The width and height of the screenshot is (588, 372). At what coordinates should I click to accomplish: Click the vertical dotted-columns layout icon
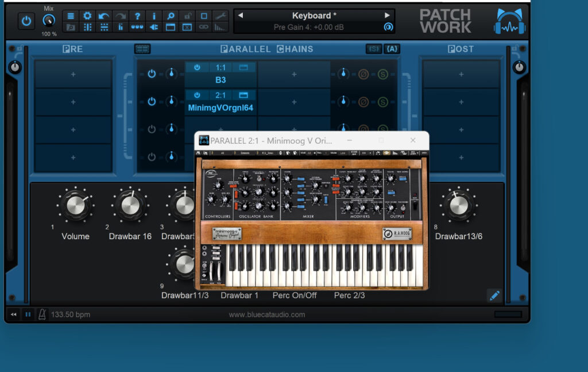pyautogui.click(x=87, y=27)
